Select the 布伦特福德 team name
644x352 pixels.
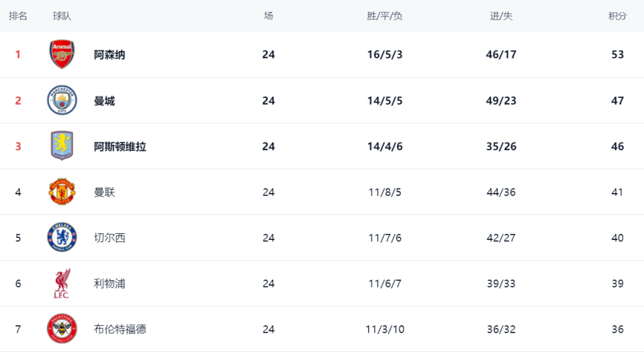click(120, 329)
